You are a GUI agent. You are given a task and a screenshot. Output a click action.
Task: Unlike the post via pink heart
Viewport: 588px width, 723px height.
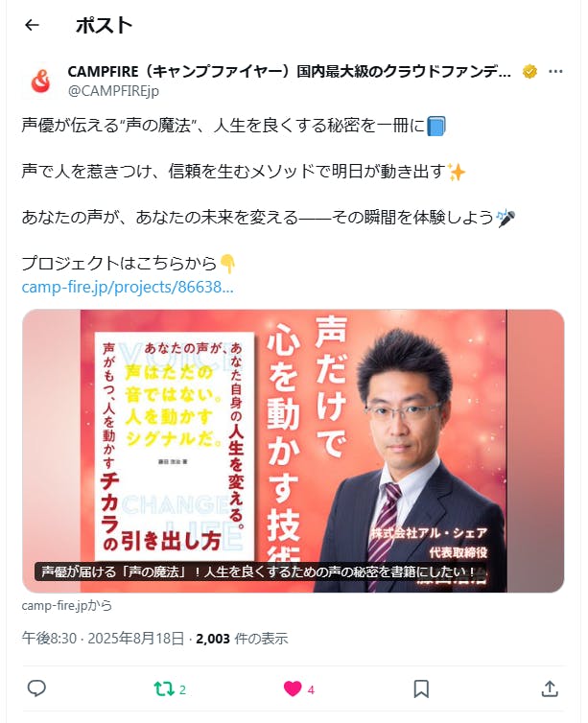tap(293, 689)
